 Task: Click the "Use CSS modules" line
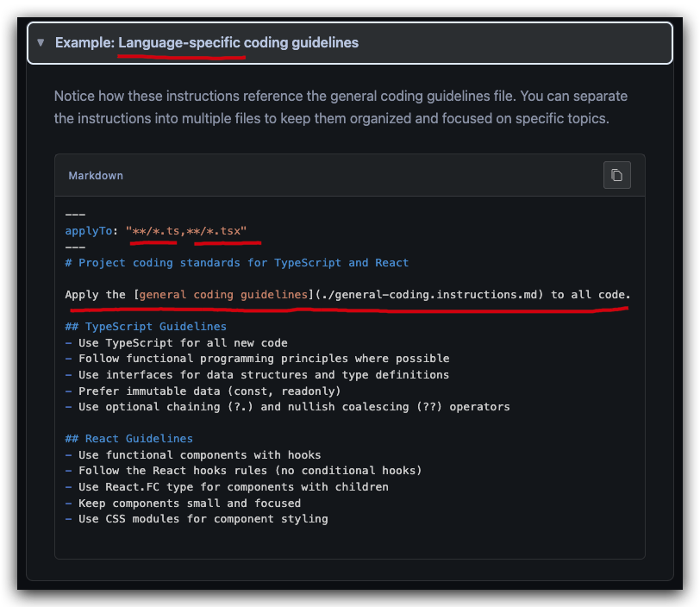click(x=203, y=519)
